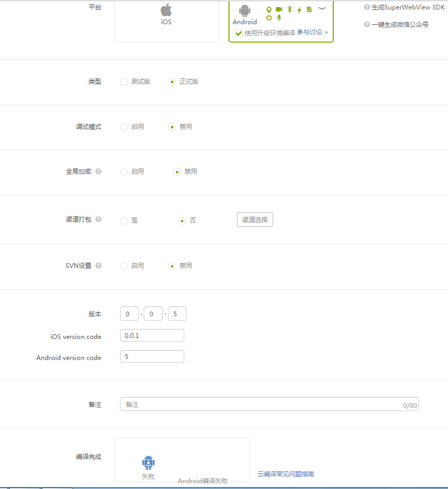
Task: Click the Android robot platform icon
Action: [245, 11]
